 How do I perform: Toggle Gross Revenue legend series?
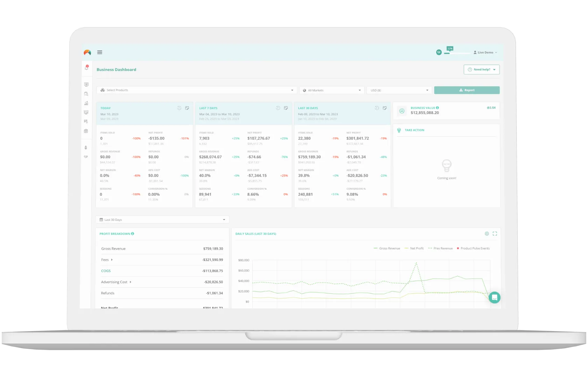tap(387, 248)
